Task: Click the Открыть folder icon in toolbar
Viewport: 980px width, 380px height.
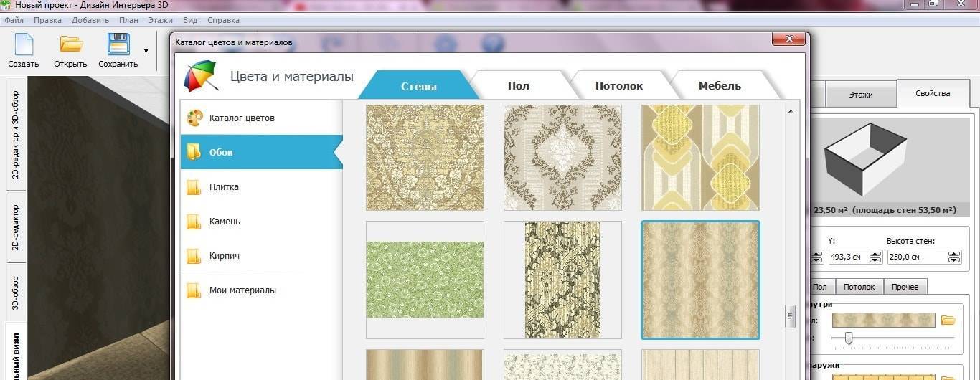Action: click(x=70, y=45)
